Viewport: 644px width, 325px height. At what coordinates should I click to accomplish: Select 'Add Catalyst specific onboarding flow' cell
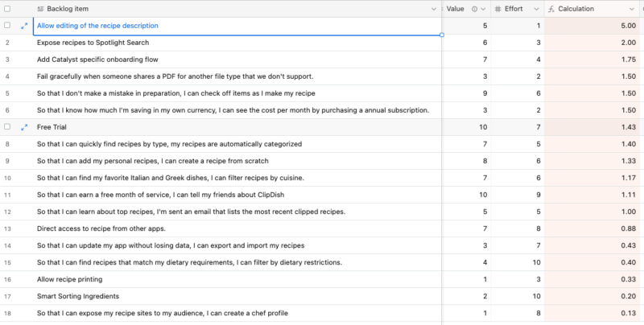click(x=237, y=60)
